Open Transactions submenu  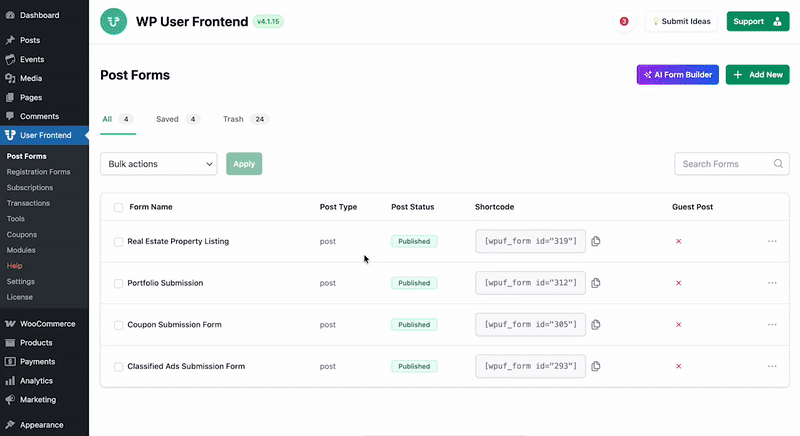[x=28, y=203]
